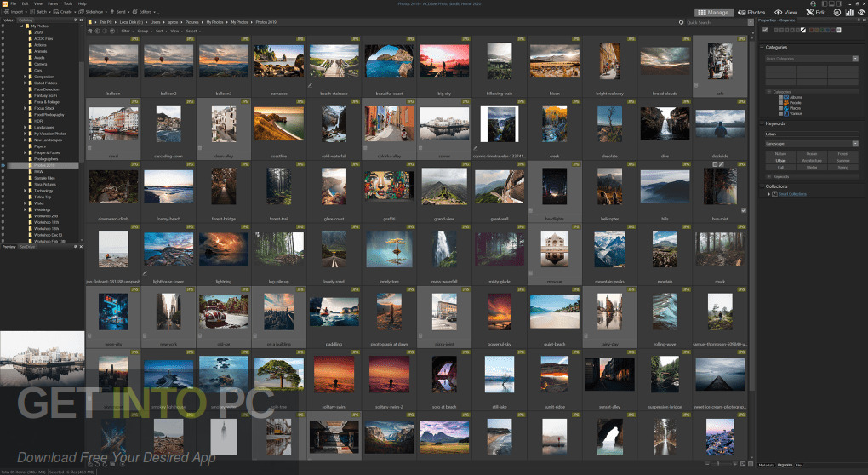Click the folder icon in address path bar
Viewport: 868px width, 475px height.
(90, 22)
